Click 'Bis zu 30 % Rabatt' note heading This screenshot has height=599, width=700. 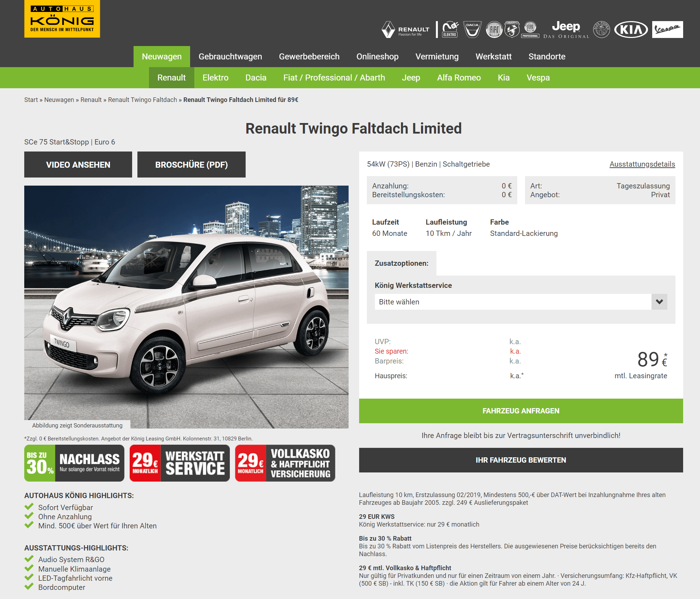(385, 539)
